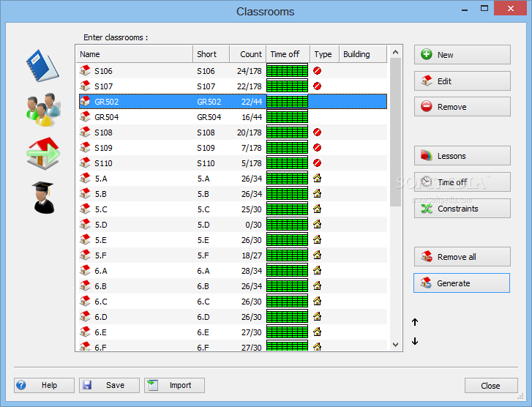The height and width of the screenshot is (407, 532).
Task: Click the home type icon of row 5.B
Action: (318, 193)
